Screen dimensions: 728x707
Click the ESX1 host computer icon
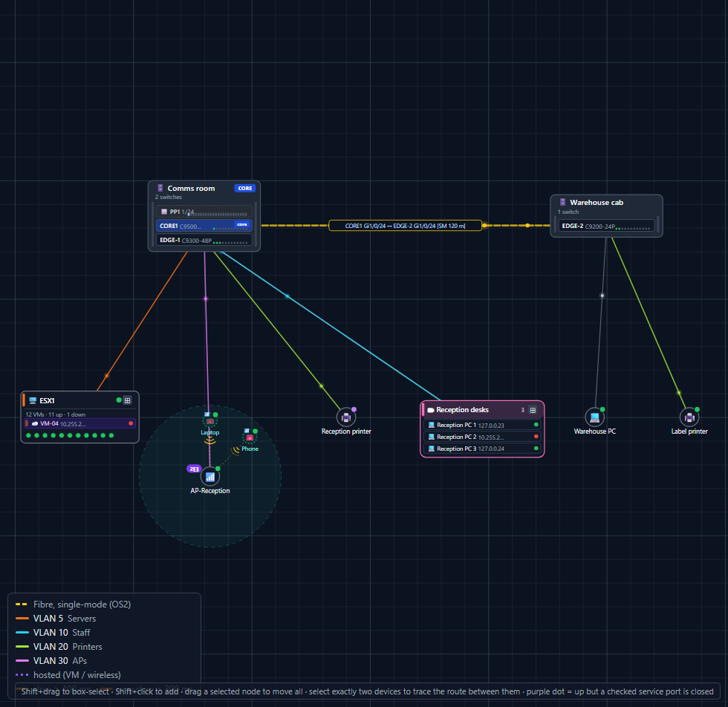tap(33, 400)
